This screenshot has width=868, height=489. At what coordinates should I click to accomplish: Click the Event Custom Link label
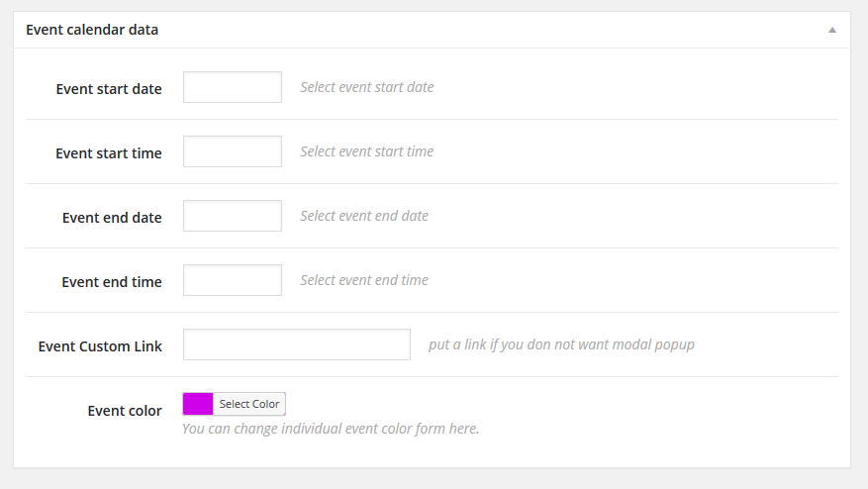[100, 346]
